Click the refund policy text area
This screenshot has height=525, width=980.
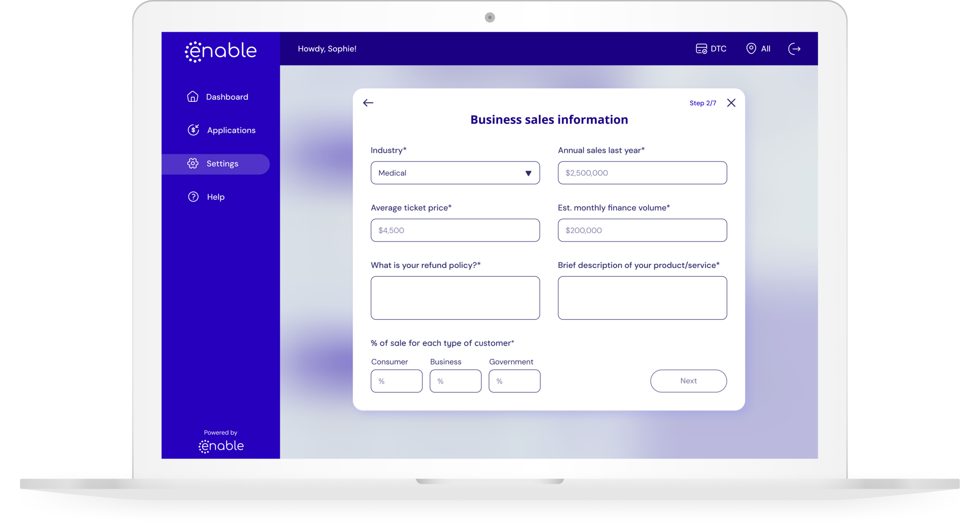(455, 298)
